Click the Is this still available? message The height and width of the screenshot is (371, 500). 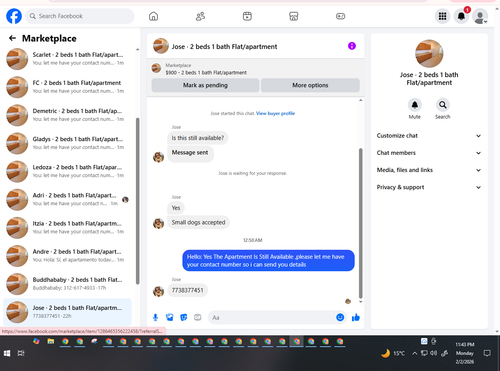[x=198, y=138]
